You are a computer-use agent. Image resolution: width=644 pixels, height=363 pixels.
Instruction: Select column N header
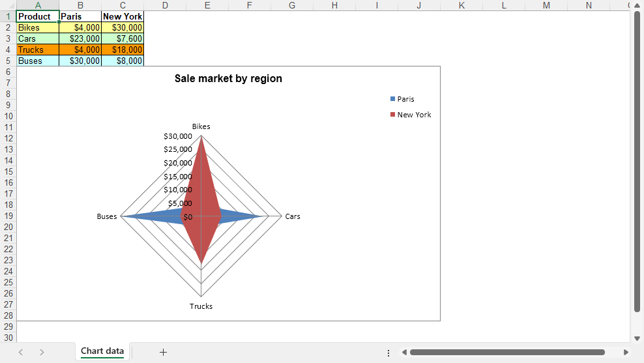tap(589, 5)
